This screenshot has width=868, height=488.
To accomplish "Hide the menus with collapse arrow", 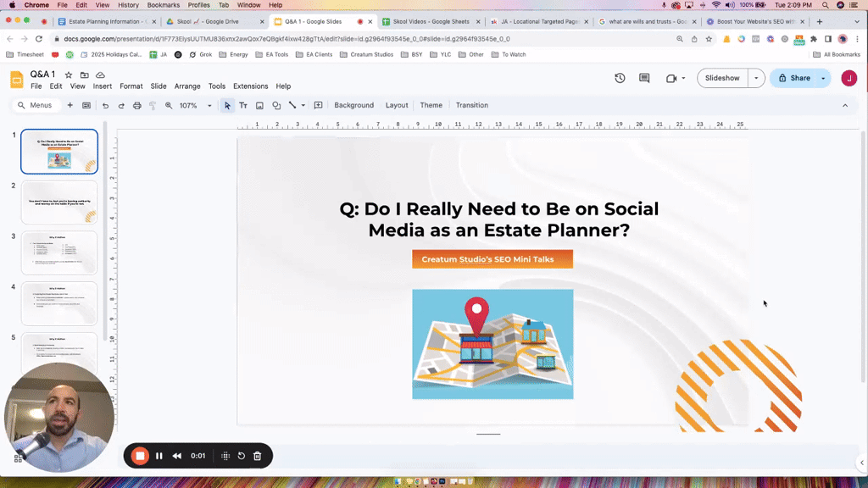I will 844,105.
